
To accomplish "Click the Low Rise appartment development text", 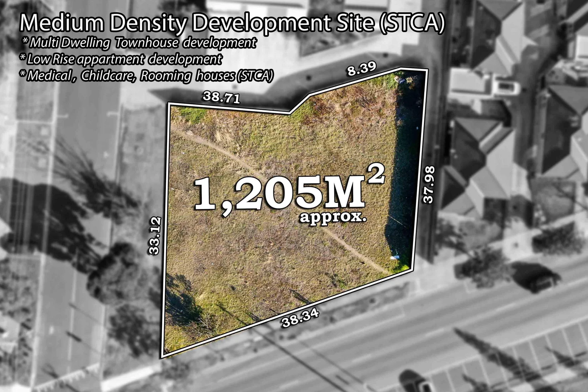I will 122,58.
